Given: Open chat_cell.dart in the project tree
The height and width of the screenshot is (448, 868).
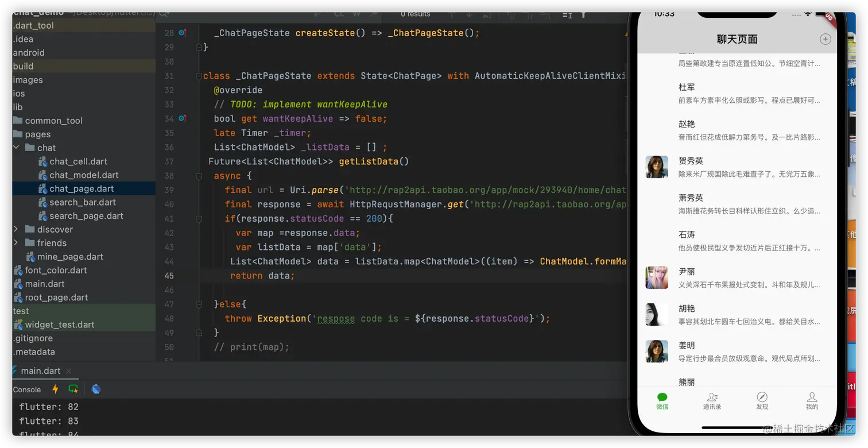Looking at the screenshot, I should (78, 161).
